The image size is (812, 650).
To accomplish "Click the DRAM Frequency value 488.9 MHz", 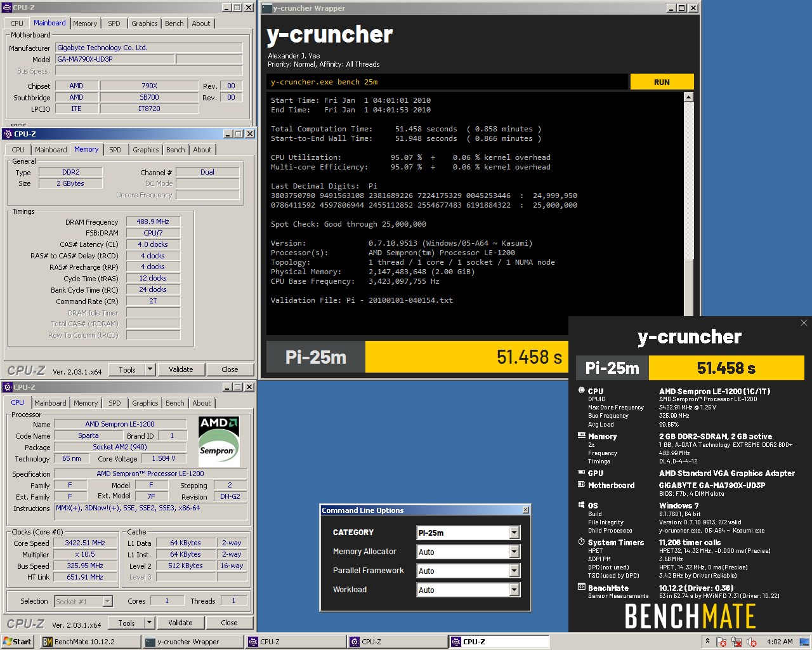I will click(x=153, y=222).
